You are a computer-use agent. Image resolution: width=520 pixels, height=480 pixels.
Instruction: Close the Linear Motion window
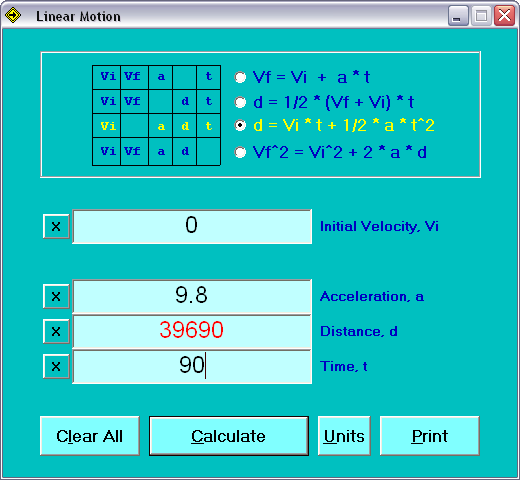click(x=504, y=16)
